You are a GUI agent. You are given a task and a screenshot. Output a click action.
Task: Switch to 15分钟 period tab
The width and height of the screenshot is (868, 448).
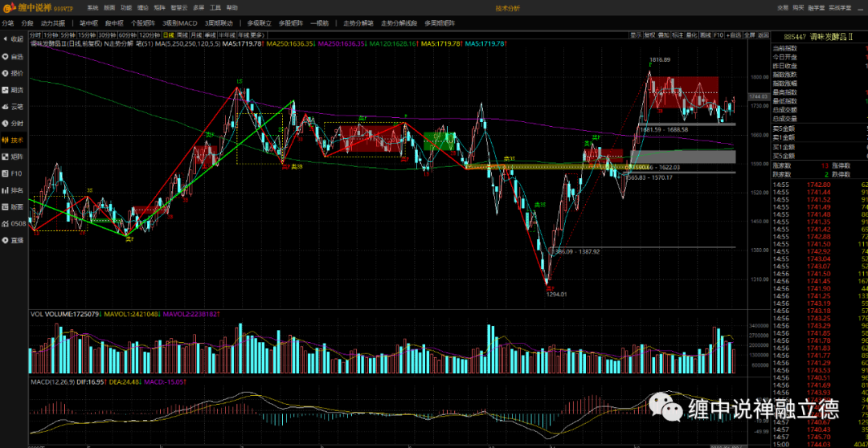[x=87, y=35]
